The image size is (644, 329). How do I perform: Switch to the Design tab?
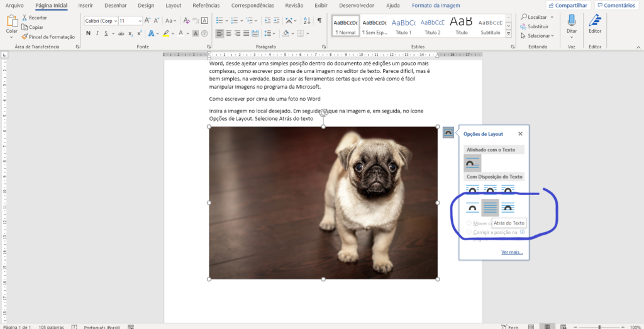tap(146, 5)
